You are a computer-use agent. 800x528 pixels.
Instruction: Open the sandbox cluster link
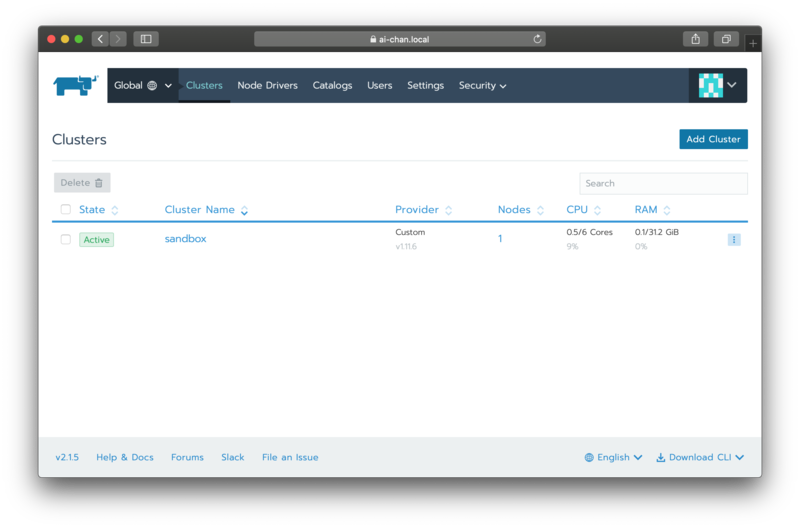tap(186, 239)
